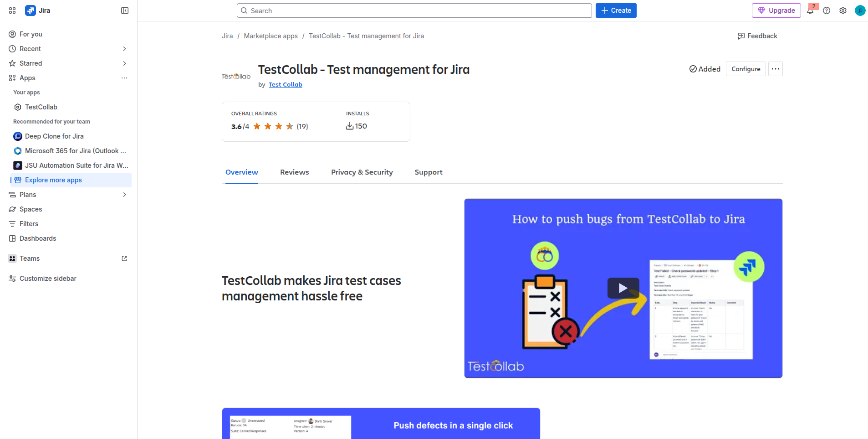868x439 pixels.
Task: Click the Jira logo icon
Action: [x=31, y=10]
